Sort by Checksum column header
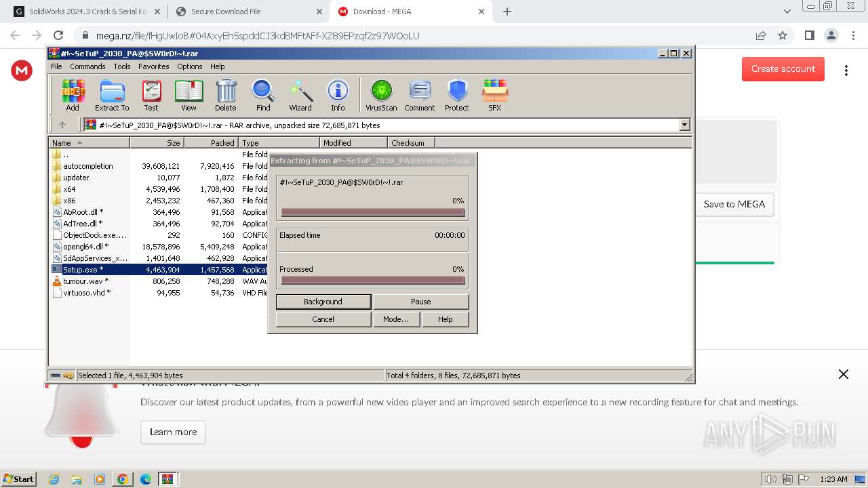The width and height of the screenshot is (868, 488). tap(411, 143)
